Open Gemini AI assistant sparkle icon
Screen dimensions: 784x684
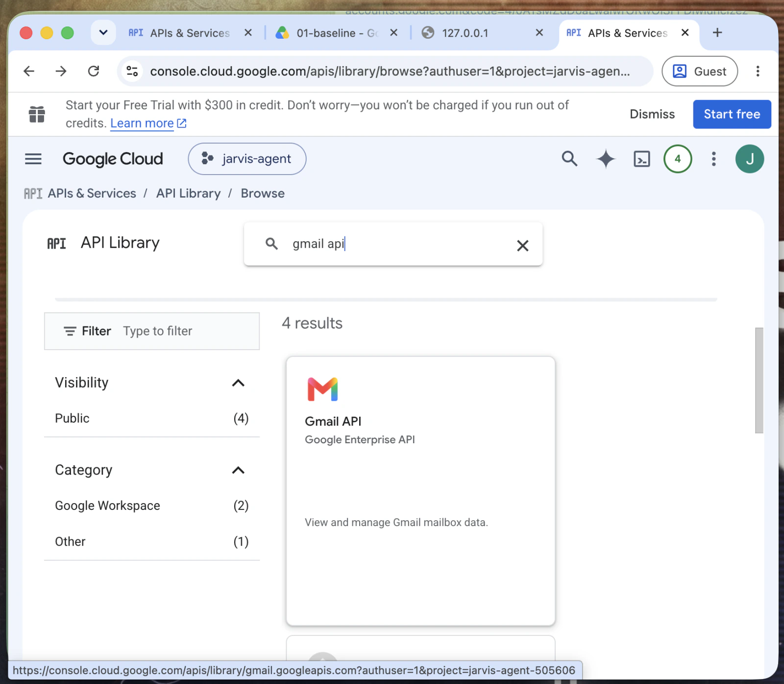(x=606, y=159)
